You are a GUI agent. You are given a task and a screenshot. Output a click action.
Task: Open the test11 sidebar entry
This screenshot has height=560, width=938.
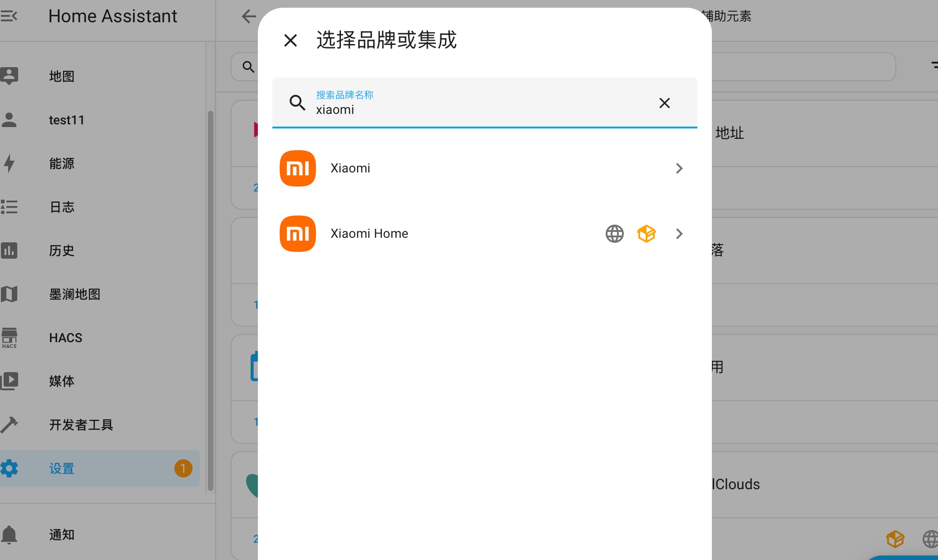66,120
